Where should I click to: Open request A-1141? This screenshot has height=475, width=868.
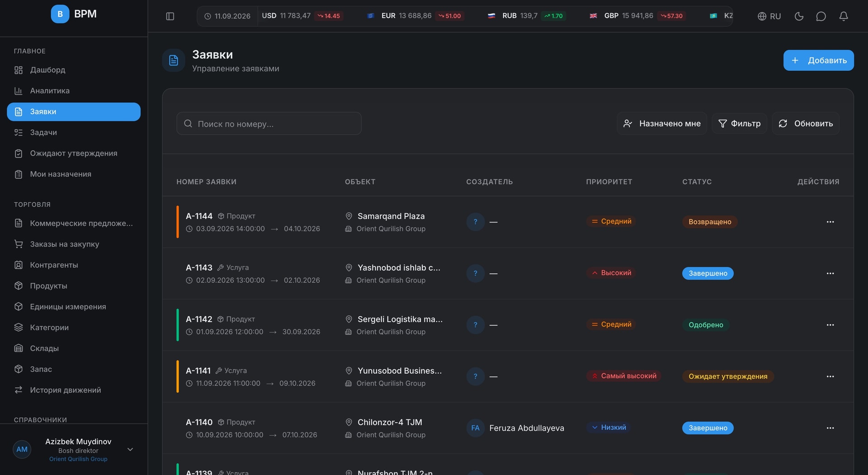198,371
